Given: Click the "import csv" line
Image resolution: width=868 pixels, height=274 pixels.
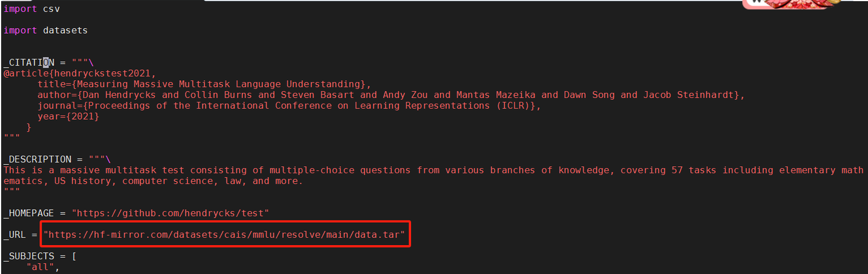Looking at the screenshot, I should [31, 9].
